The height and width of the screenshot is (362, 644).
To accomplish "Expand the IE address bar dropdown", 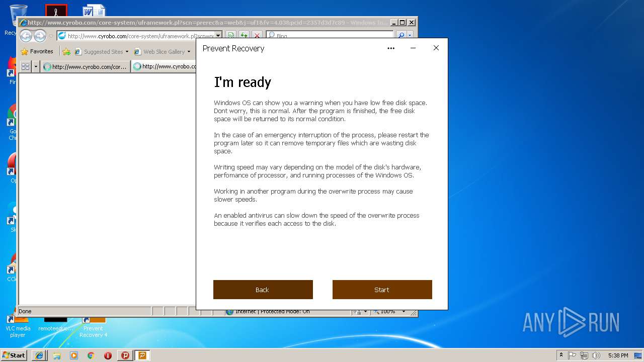I will (218, 36).
